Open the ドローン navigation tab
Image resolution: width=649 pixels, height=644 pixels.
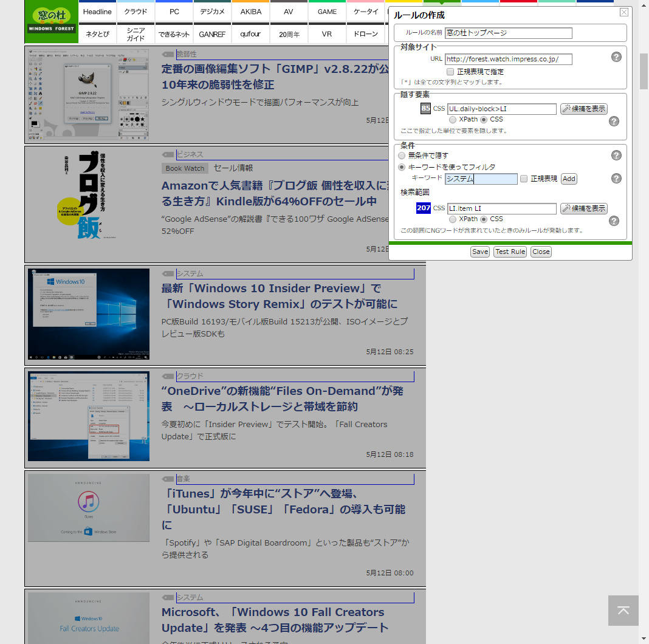point(365,34)
